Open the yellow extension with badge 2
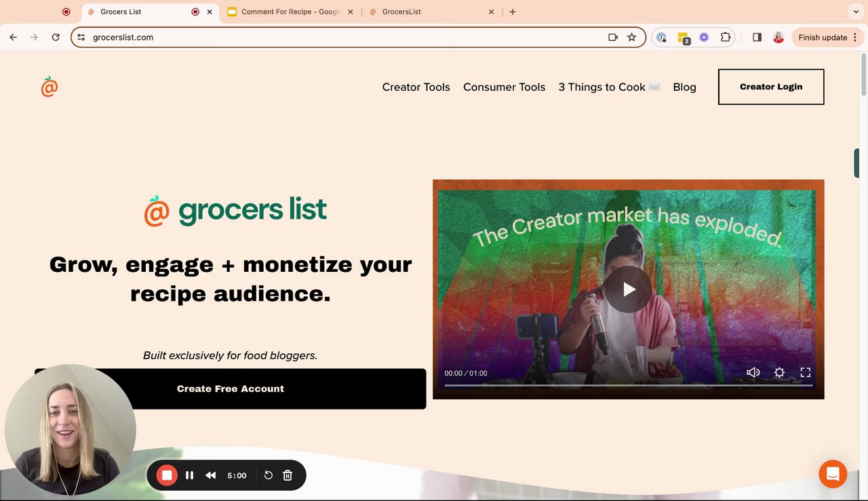This screenshot has height=501, width=868. (x=684, y=38)
